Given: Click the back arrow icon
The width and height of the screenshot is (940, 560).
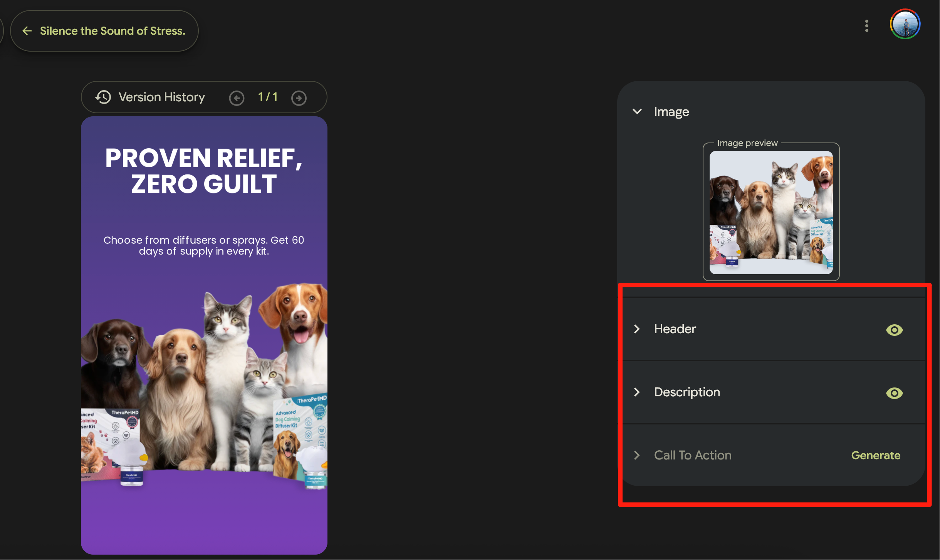Looking at the screenshot, I should coord(27,31).
